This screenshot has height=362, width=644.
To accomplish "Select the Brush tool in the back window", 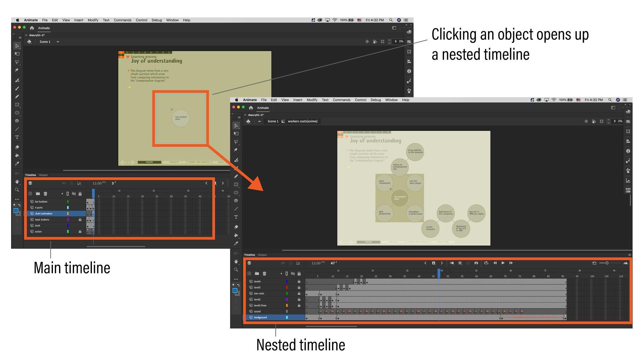I will click(17, 88).
